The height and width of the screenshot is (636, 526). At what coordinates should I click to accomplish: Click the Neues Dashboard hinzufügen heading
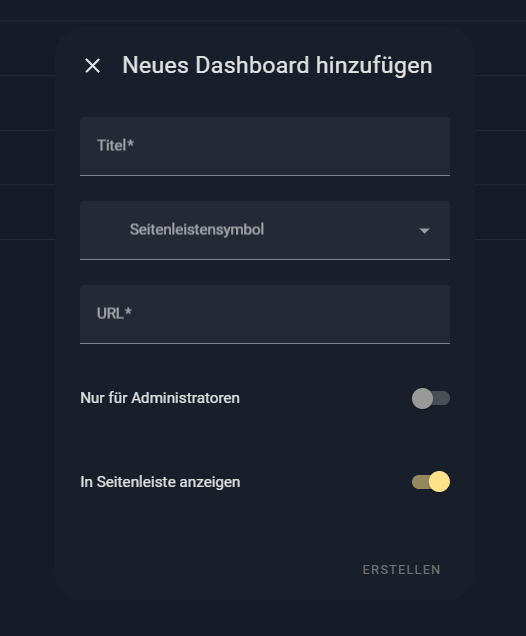coord(277,66)
